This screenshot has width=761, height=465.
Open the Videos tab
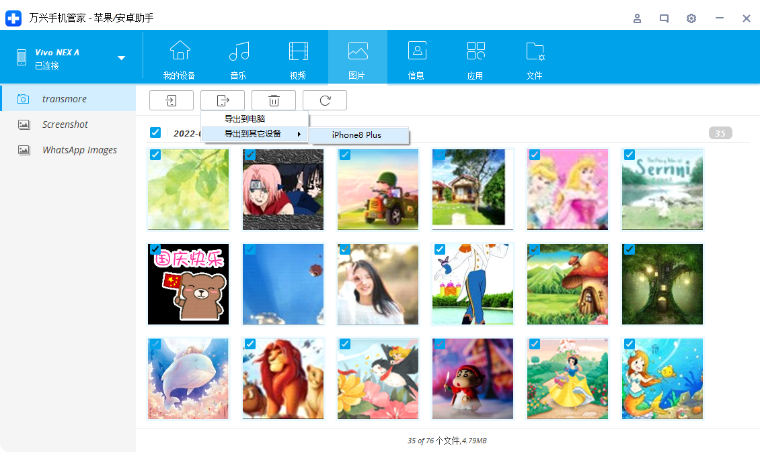click(298, 59)
